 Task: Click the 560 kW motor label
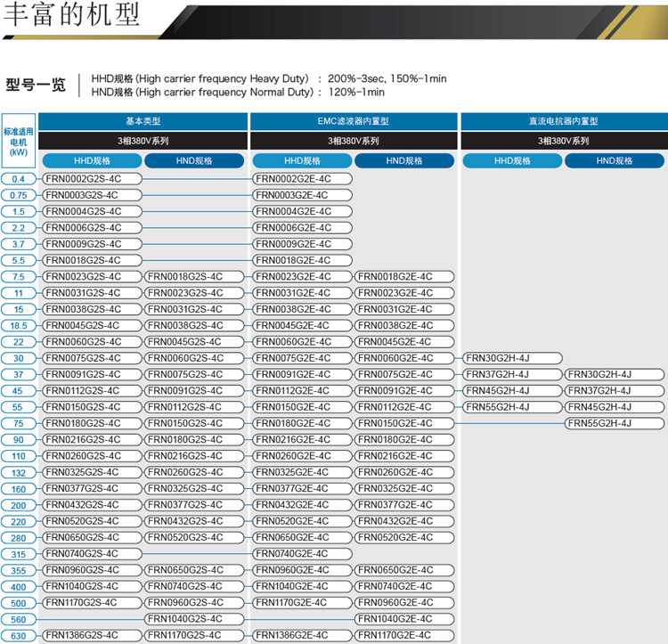[x=19, y=619]
